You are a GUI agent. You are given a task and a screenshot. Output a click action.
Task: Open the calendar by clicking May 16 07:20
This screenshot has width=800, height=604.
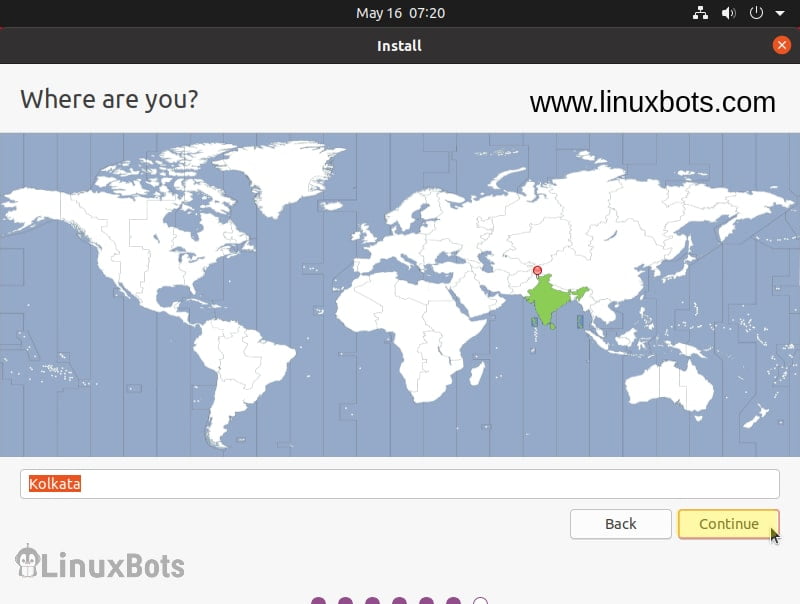400,13
